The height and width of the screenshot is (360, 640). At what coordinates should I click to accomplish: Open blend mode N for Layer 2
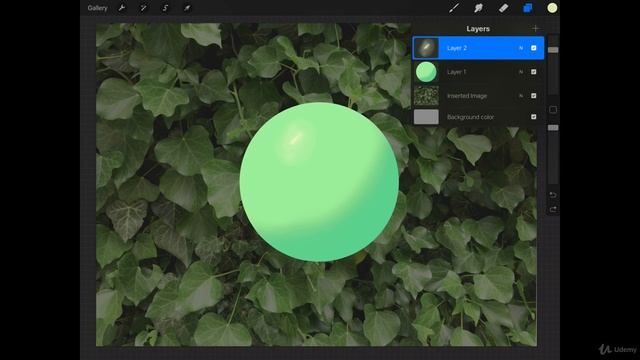point(521,48)
